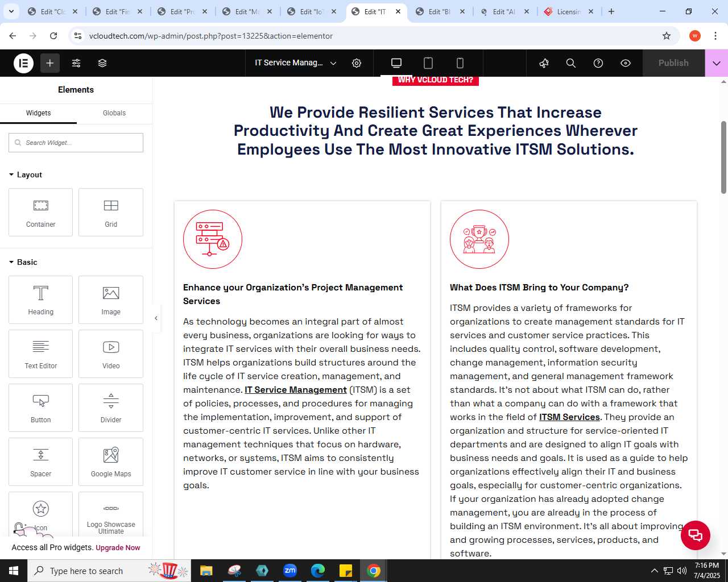Click the ITSM Services link
Screen dimensions: 728x582
point(569,417)
